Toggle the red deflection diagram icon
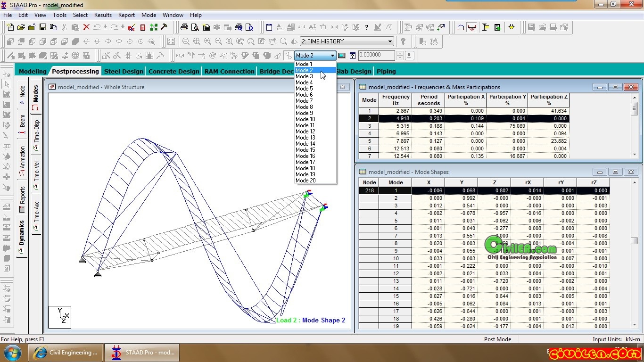This screenshot has width=644, height=362. click(x=471, y=27)
